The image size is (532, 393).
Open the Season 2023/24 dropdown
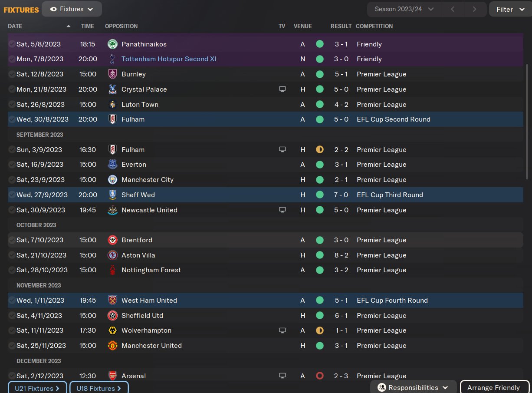click(x=404, y=9)
